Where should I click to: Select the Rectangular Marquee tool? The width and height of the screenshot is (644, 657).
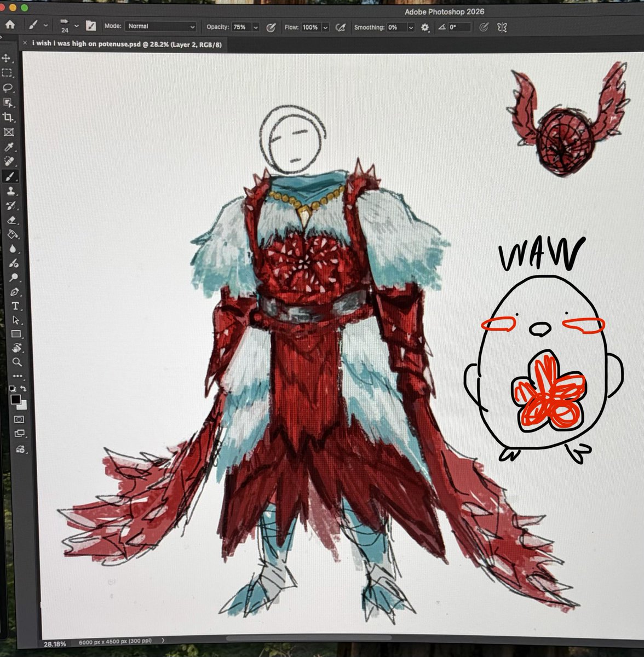(7, 73)
